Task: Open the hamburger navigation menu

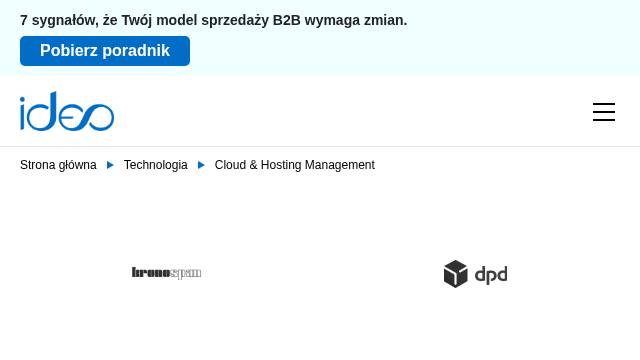Action: tap(604, 112)
